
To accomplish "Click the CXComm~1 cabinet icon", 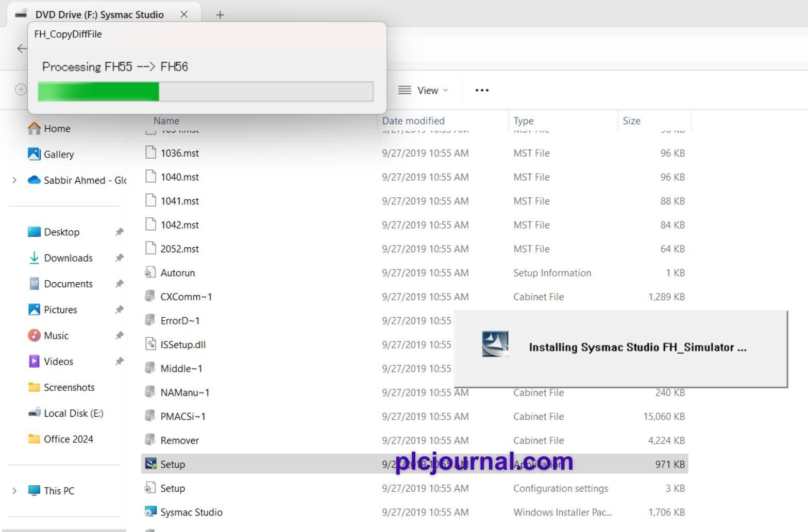I will click(x=150, y=297).
